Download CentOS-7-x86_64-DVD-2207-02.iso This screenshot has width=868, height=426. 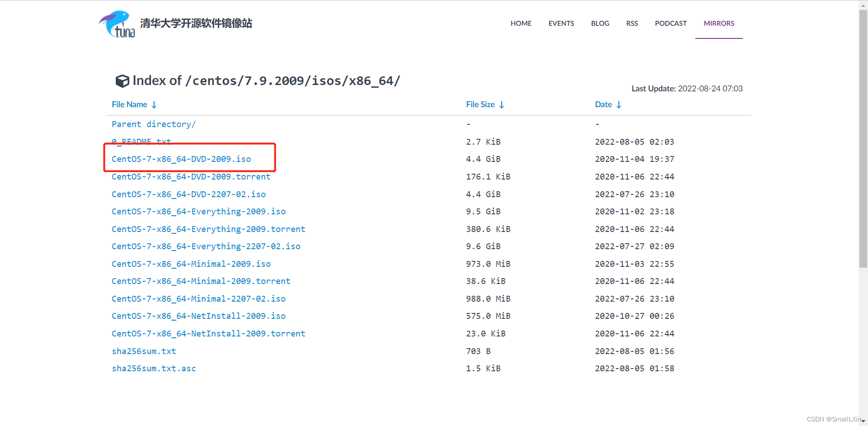tap(189, 194)
